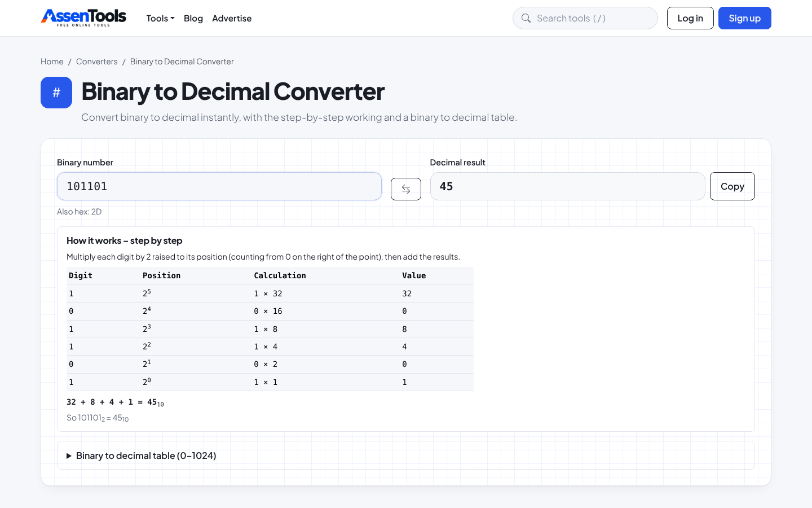Swap conversion direction with the arrows button
The image size is (812, 508).
(406, 189)
